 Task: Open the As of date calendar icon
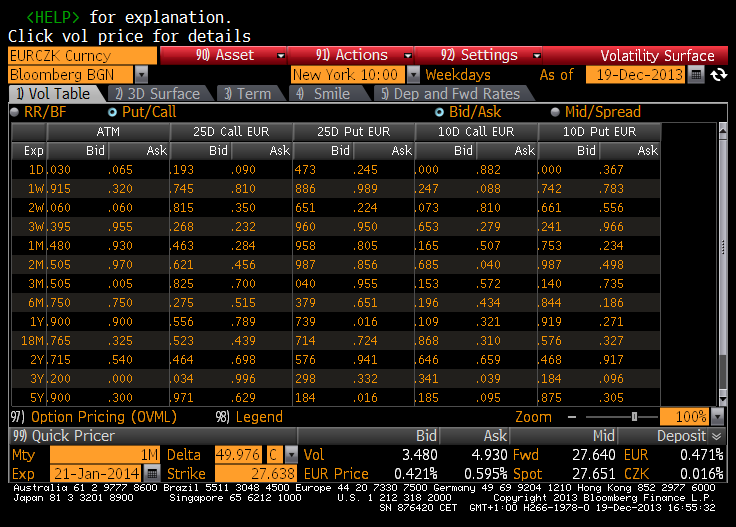(x=697, y=75)
